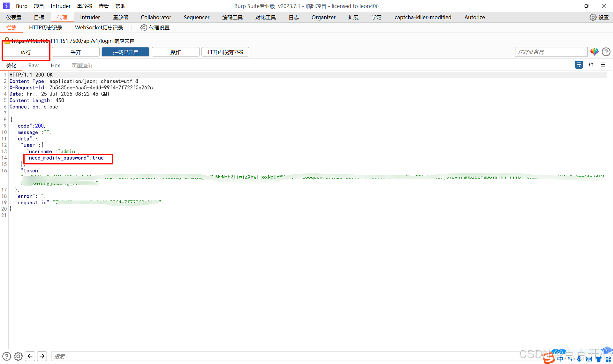613x364 pixels.
Task: Switch to the Dashboard tab (仪表盘)
Action: tap(14, 17)
